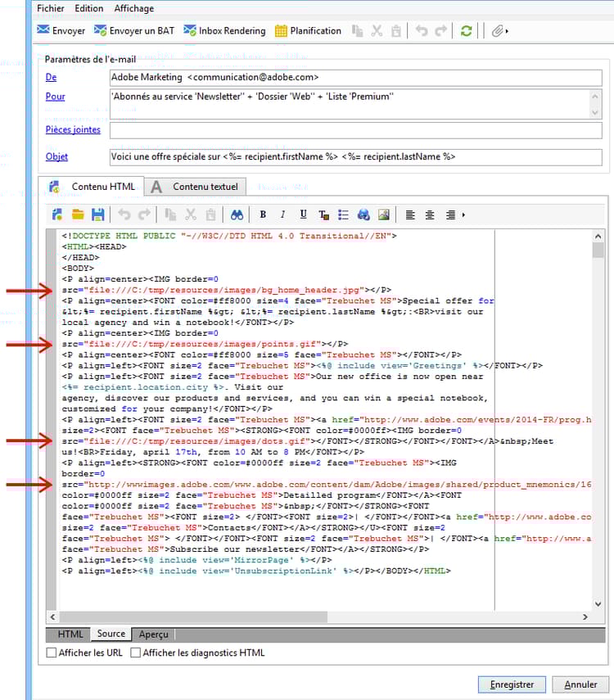Select the HTML view tab
The width and height of the screenshot is (614, 700).
(70, 634)
